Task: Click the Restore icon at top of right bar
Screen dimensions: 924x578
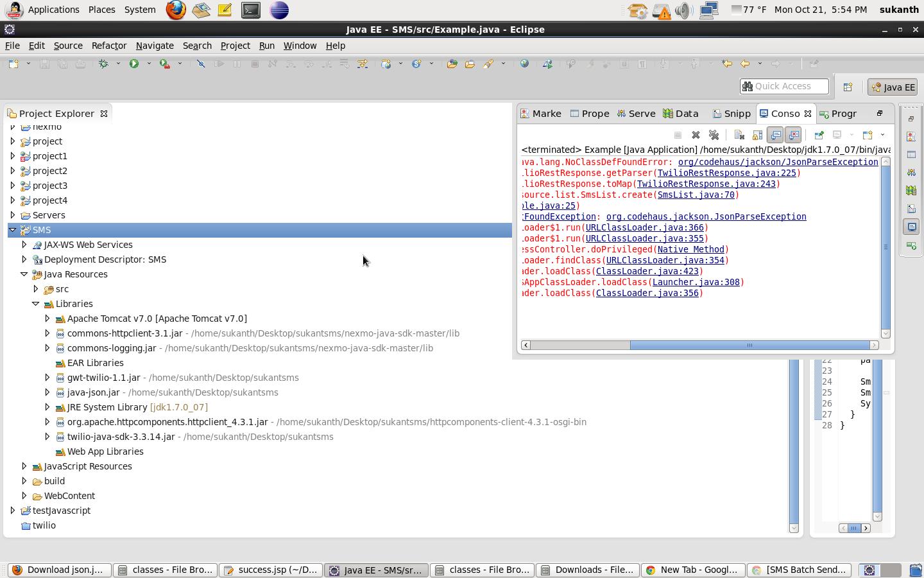Action: 911,119
